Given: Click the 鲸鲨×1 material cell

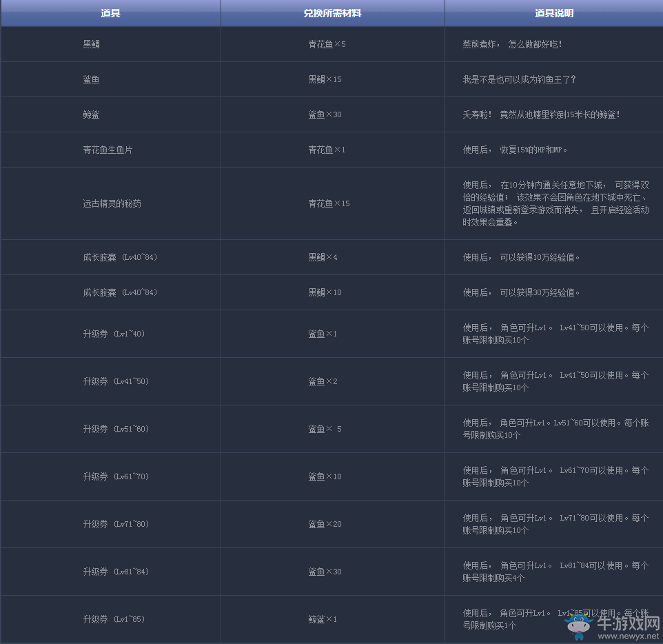Looking at the screenshot, I should coord(323,619).
